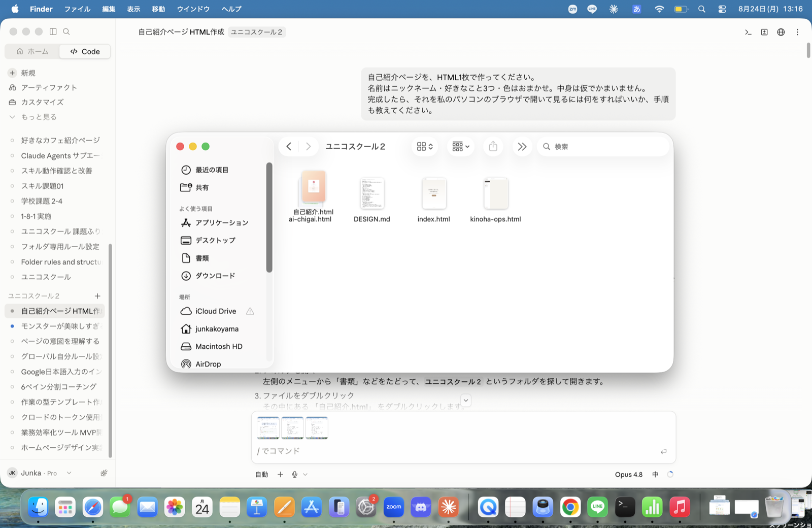Open the 好きなカフェ紹介ページ chat
Screen dimensions: 812x528
pos(60,140)
